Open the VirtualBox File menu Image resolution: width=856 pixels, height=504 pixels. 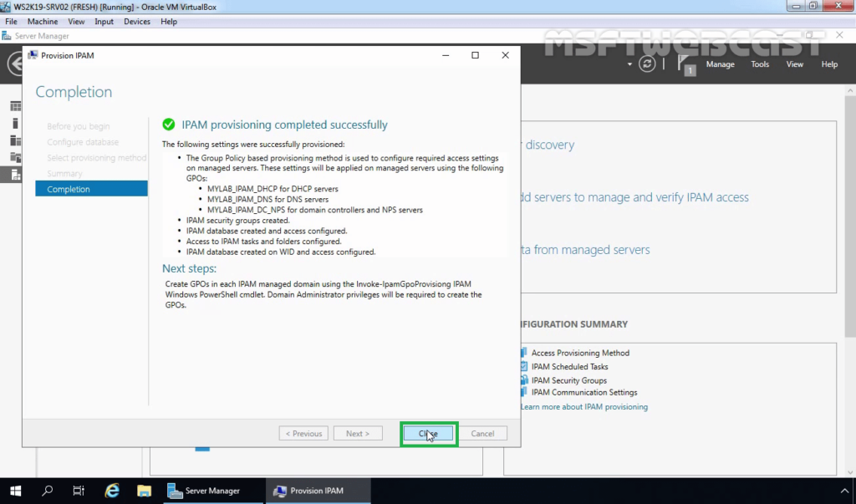pyautogui.click(x=11, y=21)
